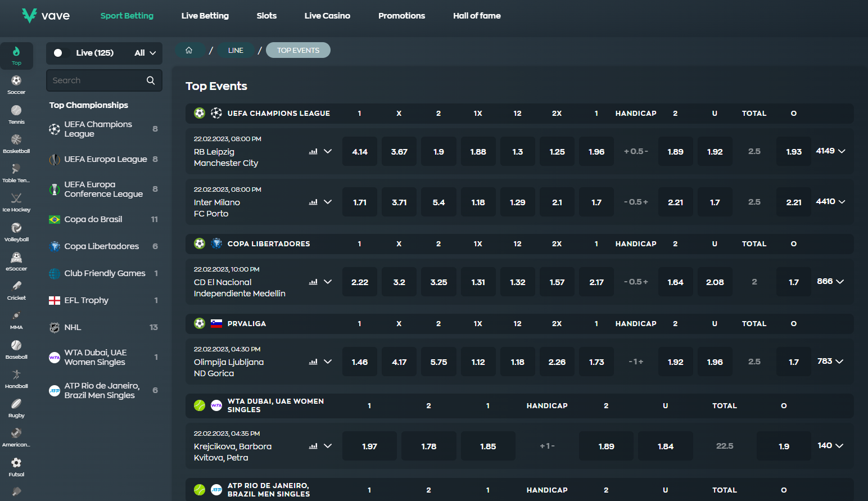
Task: Select Volleyball in the sports sidebar
Action: (x=16, y=232)
